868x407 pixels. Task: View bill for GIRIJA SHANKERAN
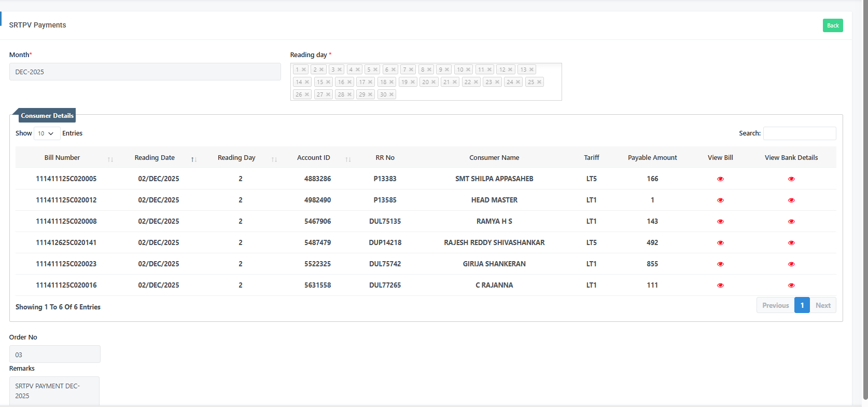(x=720, y=264)
